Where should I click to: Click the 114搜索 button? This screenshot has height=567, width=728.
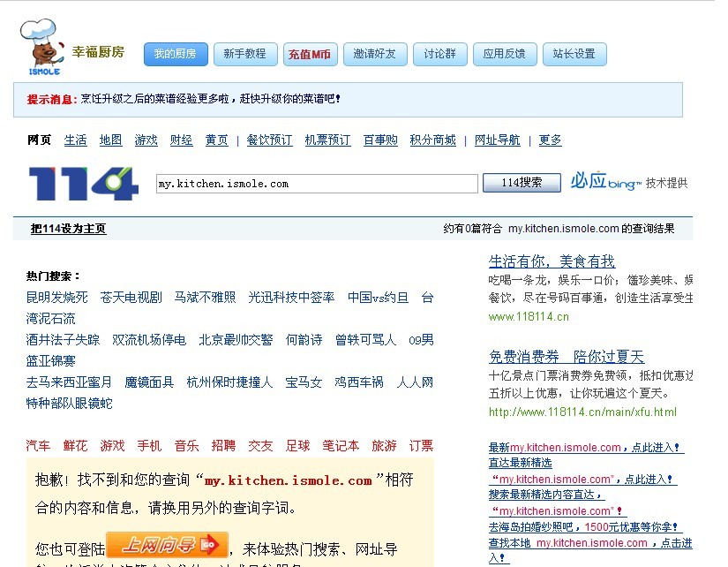[522, 183]
